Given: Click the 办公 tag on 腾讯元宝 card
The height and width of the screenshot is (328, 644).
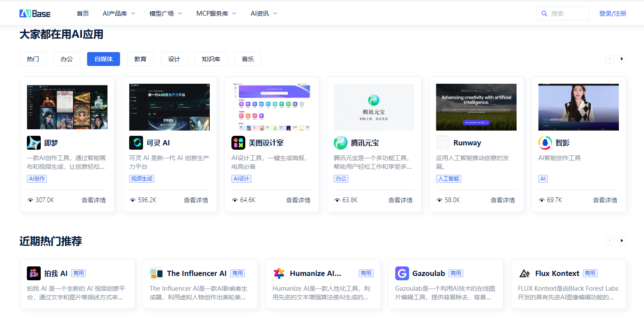Looking at the screenshot, I should click(341, 179).
